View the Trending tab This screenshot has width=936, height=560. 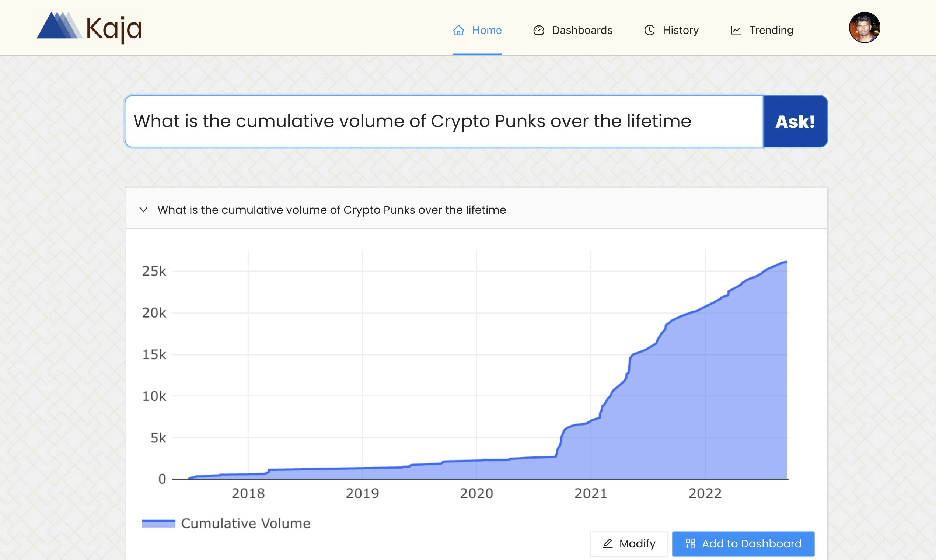(762, 30)
